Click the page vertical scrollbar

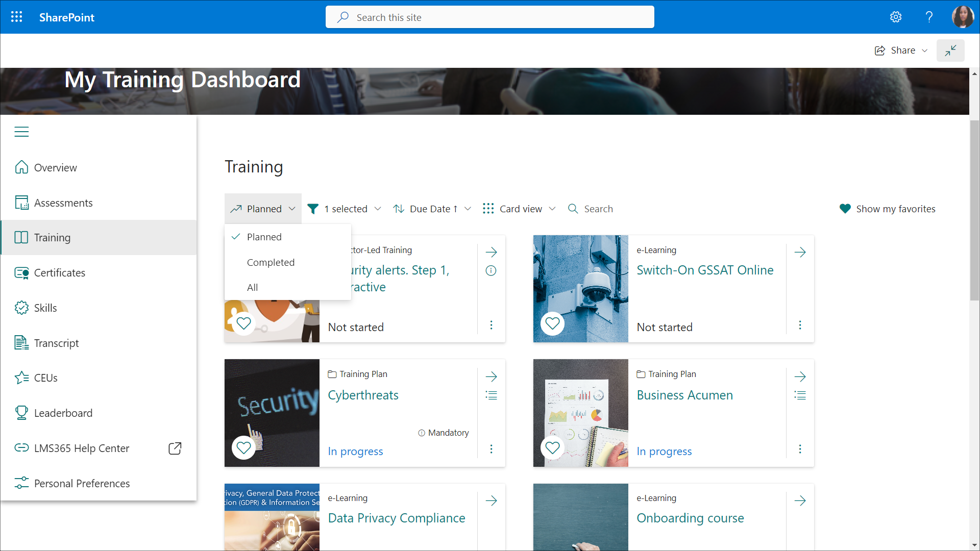point(974,209)
